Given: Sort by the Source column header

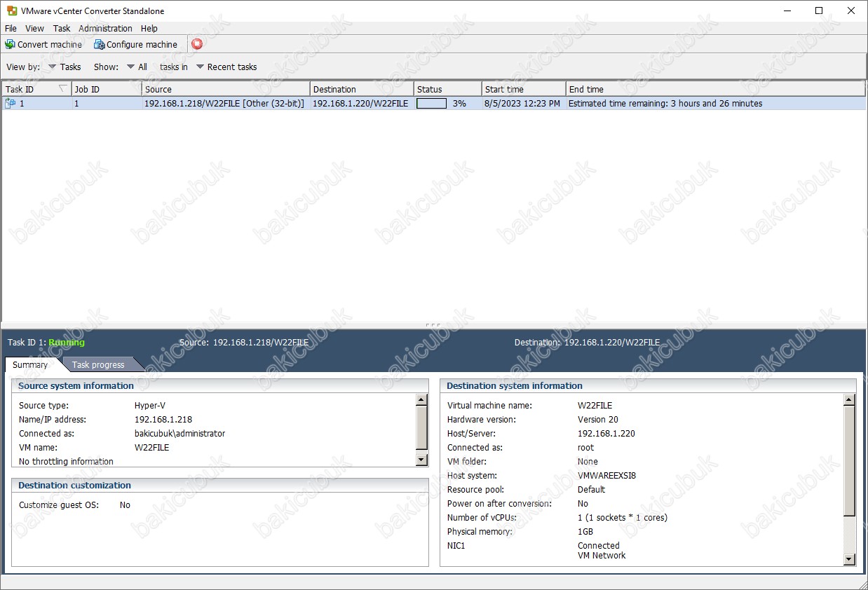Looking at the screenshot, I should [x=226, y=89].
